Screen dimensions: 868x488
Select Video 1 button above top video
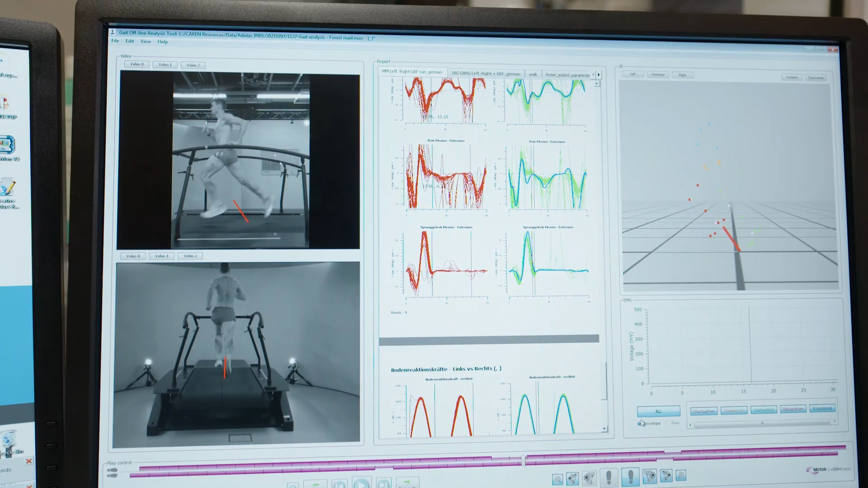[165, 65]
